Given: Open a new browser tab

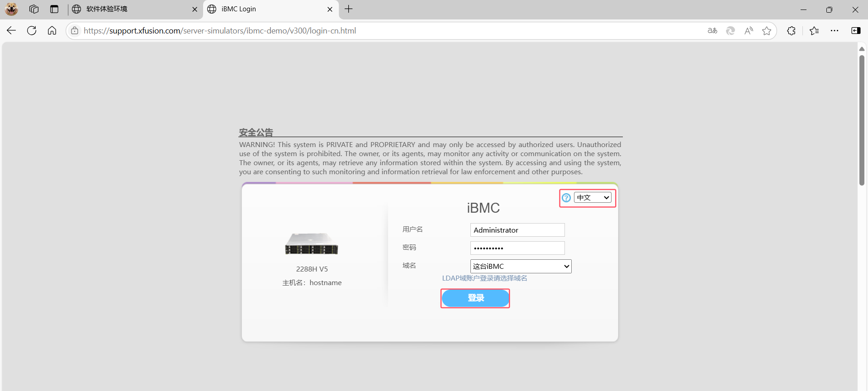Looking at the screenshot, I should tap(349, 9).
